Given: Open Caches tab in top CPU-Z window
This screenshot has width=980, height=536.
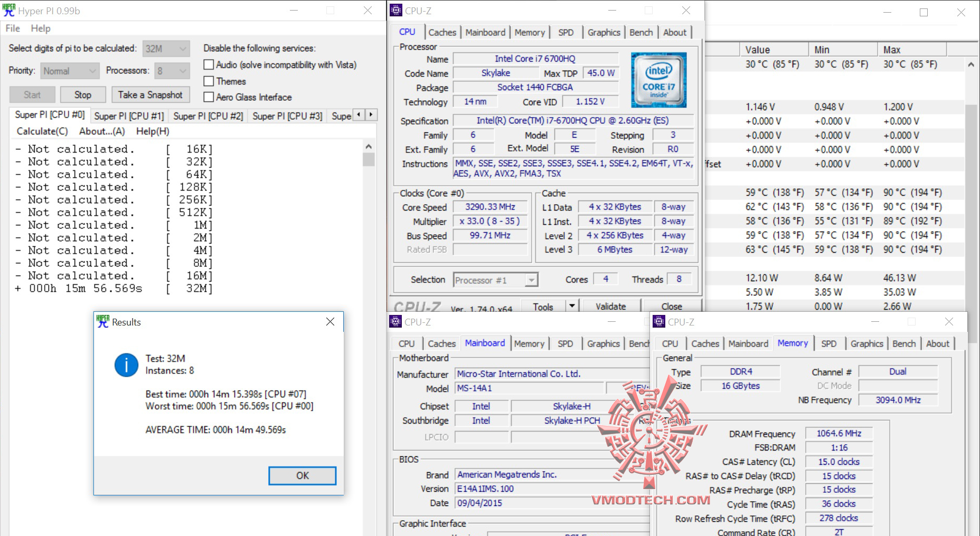Looking at the screenshot, I should pyautogui.click(x=442, y=33).
